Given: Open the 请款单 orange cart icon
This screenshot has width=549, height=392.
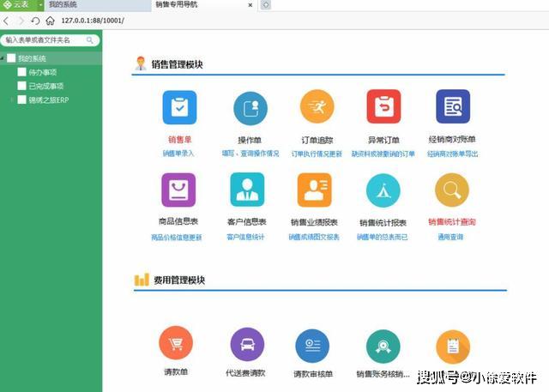Looking at the screenshot, I should click(176, 343).
